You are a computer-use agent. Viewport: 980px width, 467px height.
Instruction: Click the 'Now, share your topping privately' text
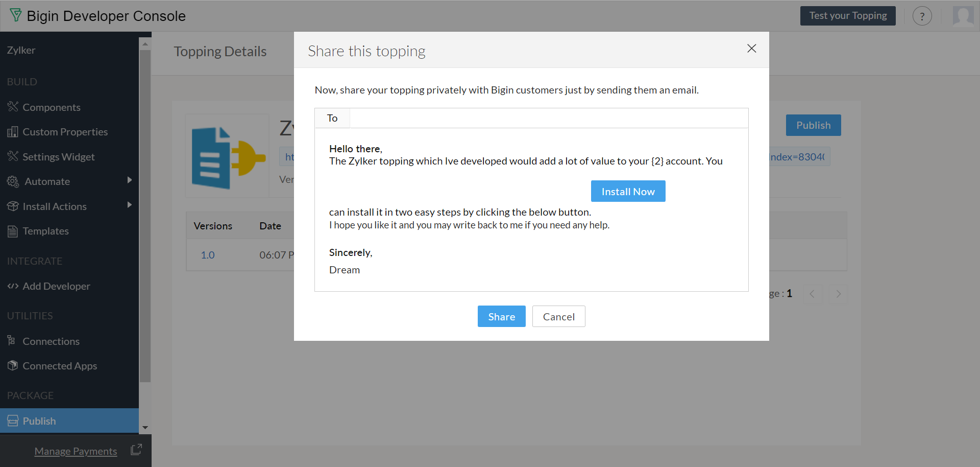point(506,90)
